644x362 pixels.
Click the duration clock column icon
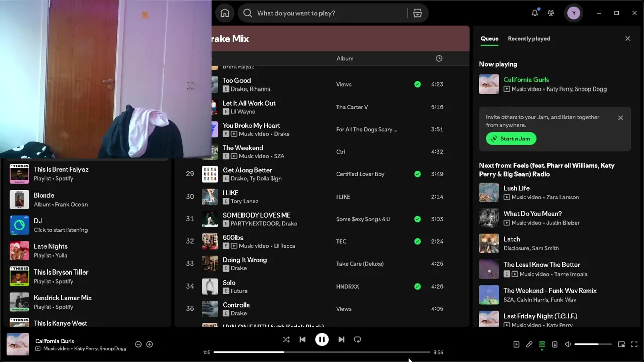tap(439, 58)
